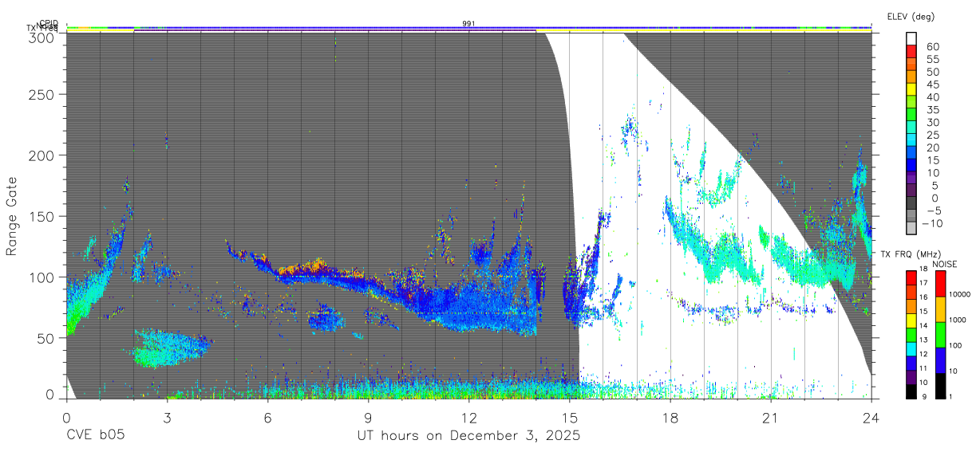Click the '250' tick on Range Gate axis
Viewport: 980px width, 452px height.
tap(42, 94)
